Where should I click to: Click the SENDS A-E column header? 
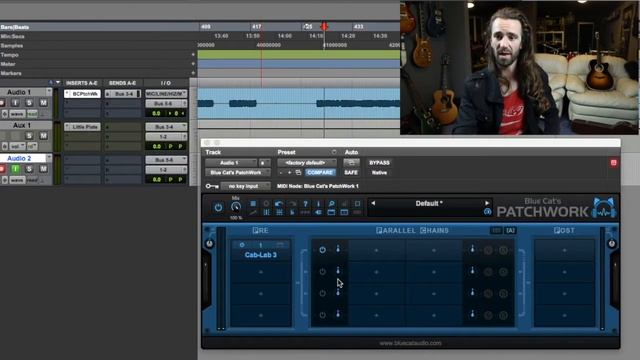pos(122,83)
